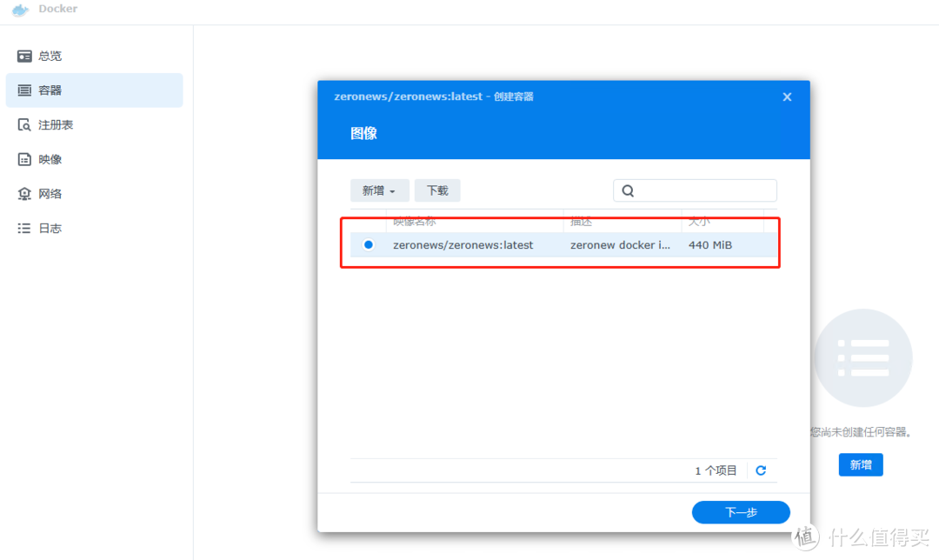Click the 下一步 next step button
939x560 pixels.
pyautogui.click(x=740, y=511)
